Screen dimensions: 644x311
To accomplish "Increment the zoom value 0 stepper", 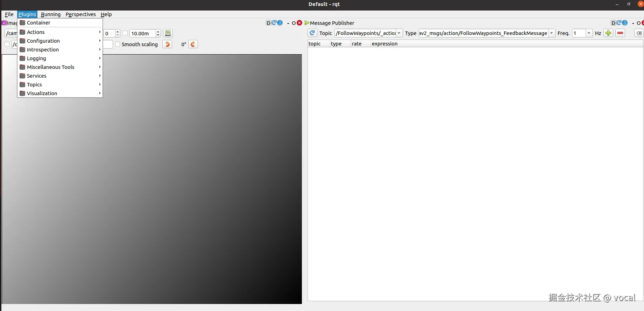I will [118, 31].
